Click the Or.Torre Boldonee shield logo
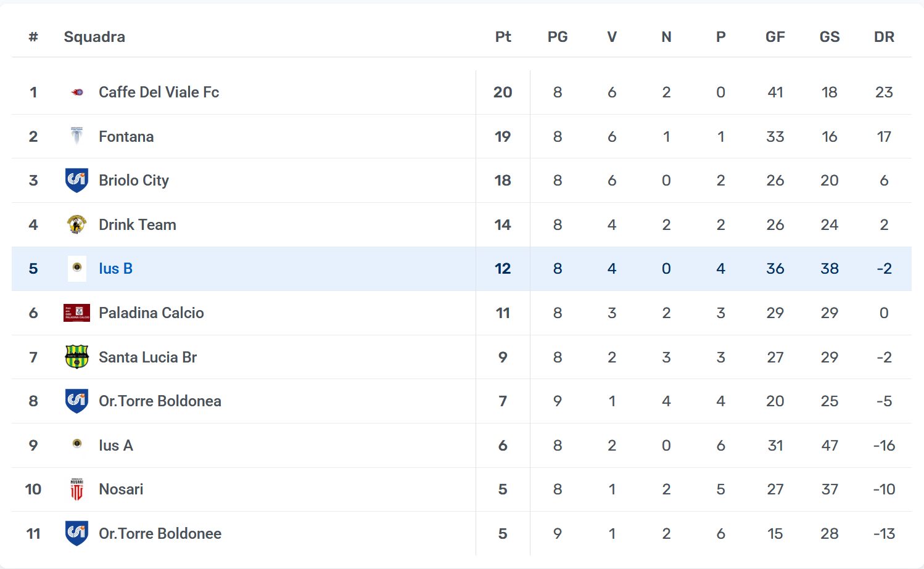This screenshot has height=569, width=924. (77, 533)
